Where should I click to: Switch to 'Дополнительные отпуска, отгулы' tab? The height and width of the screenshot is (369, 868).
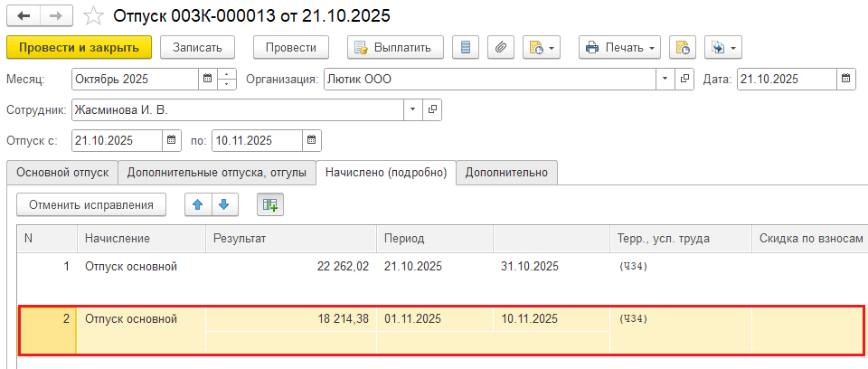pos(216,173)
